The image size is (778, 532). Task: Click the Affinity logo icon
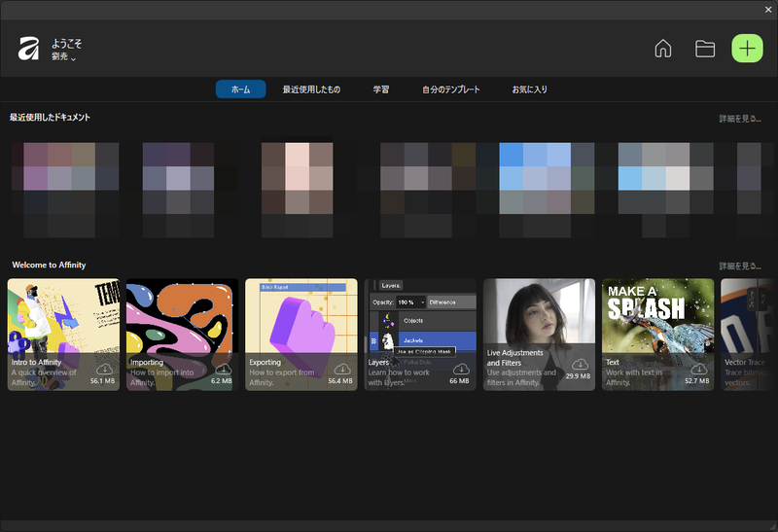tap(28, 49)
